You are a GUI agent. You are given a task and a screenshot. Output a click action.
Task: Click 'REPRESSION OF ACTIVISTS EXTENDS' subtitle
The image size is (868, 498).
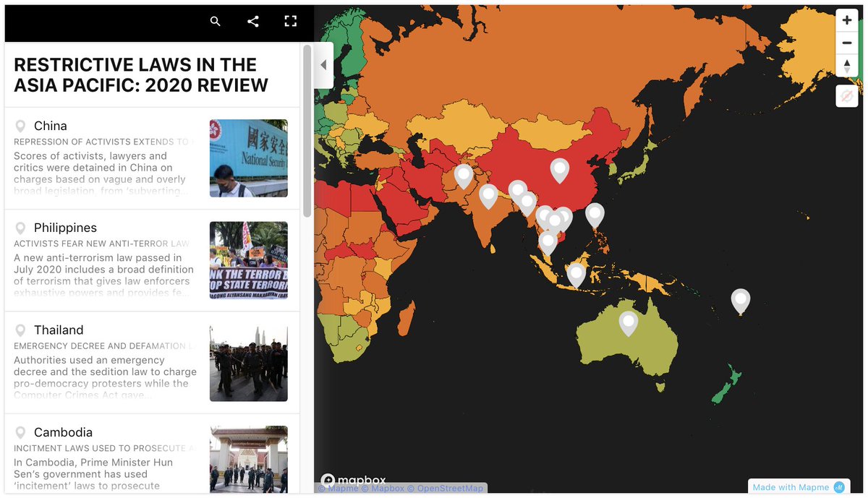pyautogui.click(x=103, y=142)
